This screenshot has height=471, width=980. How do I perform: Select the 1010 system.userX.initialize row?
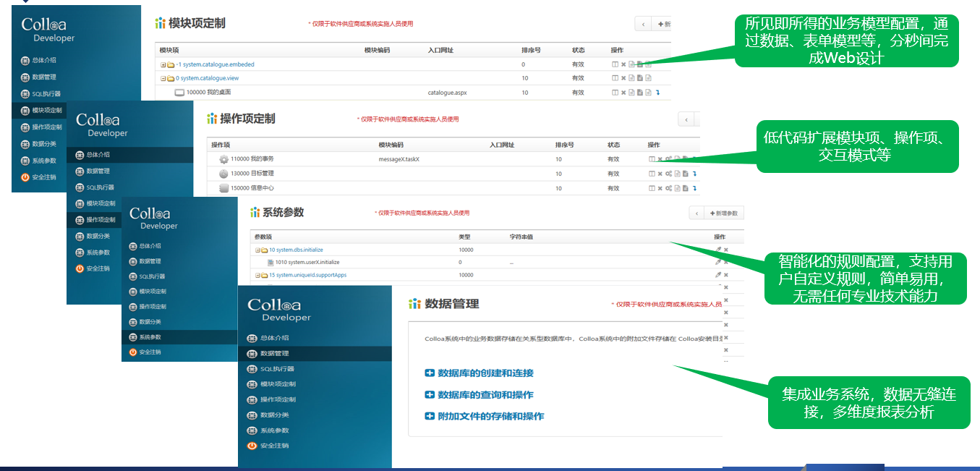[x=307, y=262]
